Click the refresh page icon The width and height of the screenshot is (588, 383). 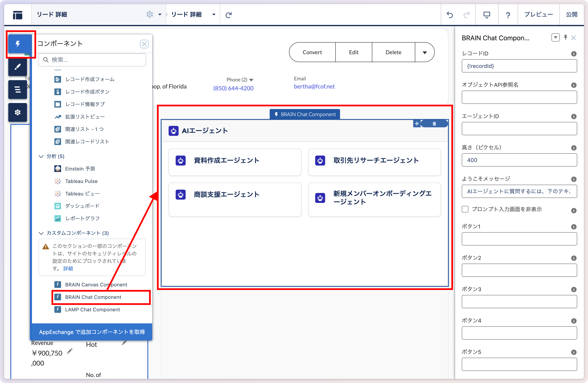click(229, 15)
